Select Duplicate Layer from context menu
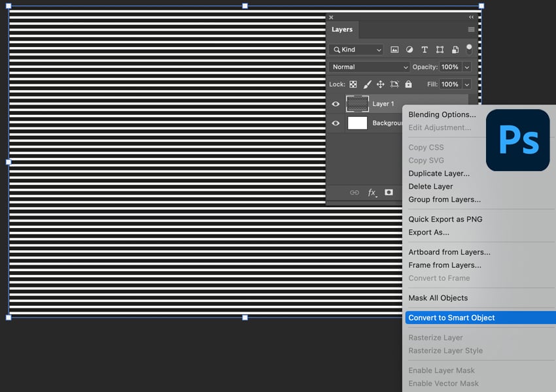 pos(439,174)
